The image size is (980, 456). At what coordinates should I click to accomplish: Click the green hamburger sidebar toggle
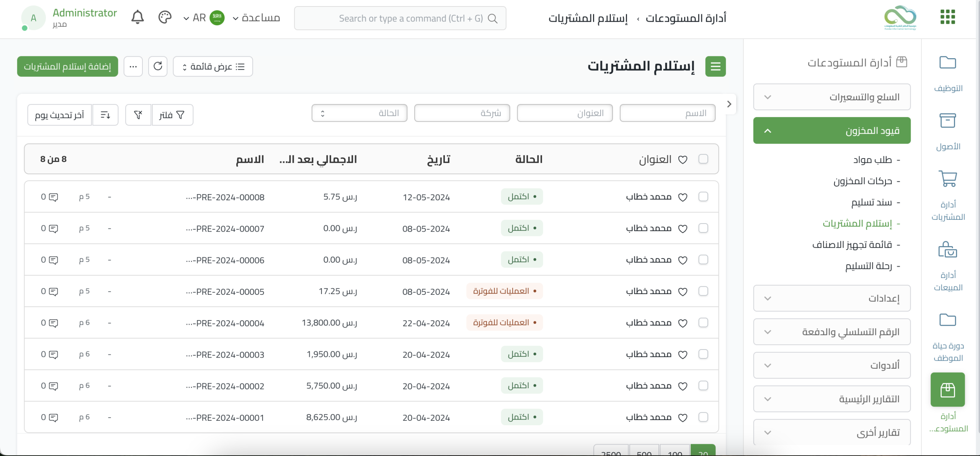[715, 67]
